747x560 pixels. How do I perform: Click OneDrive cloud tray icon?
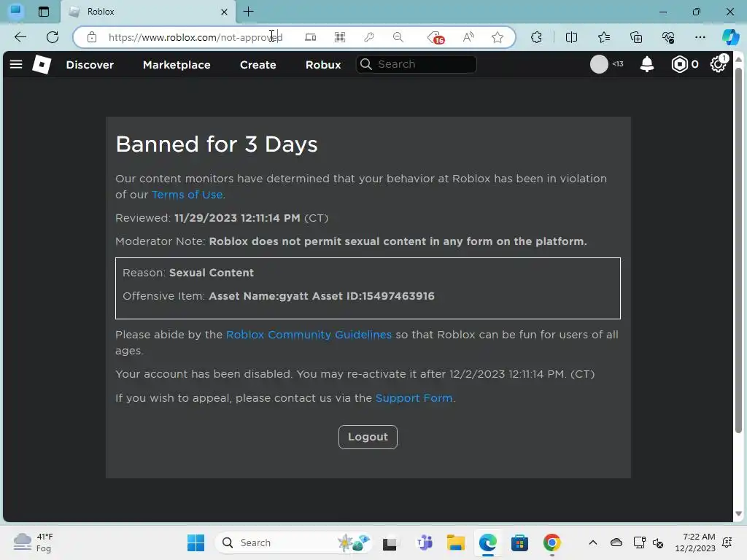pos(616,542)
